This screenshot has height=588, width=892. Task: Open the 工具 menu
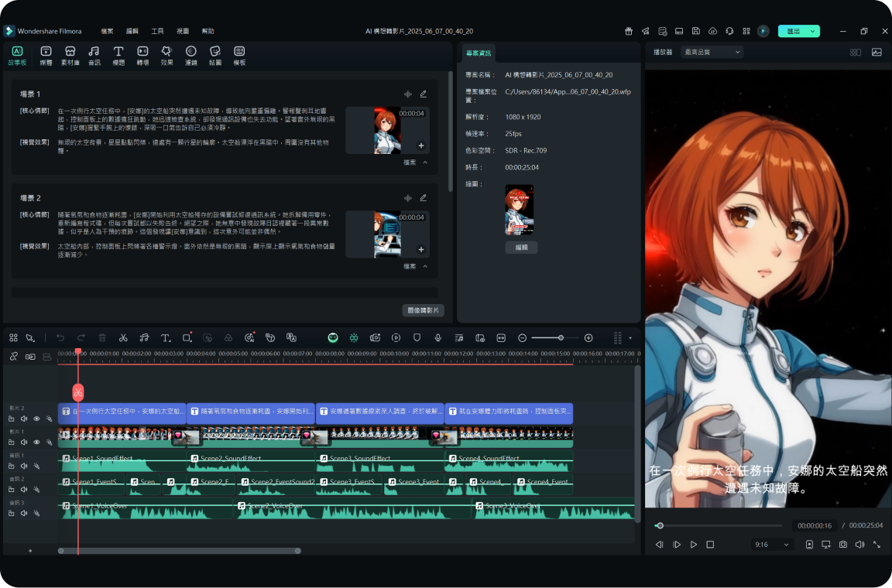point(158,31)
